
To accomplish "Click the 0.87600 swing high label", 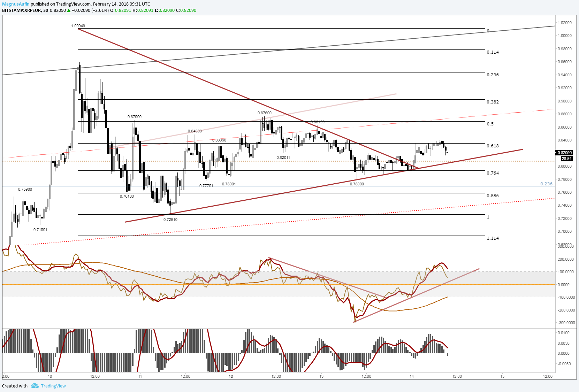I will click(x=265, y=113).
